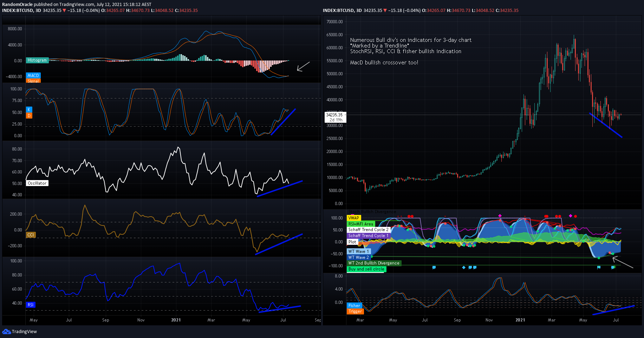Image resolution: width=644 pixels, height=338 pixels.
Task: Open the RandomOracle author name
Action: point(17,5)
